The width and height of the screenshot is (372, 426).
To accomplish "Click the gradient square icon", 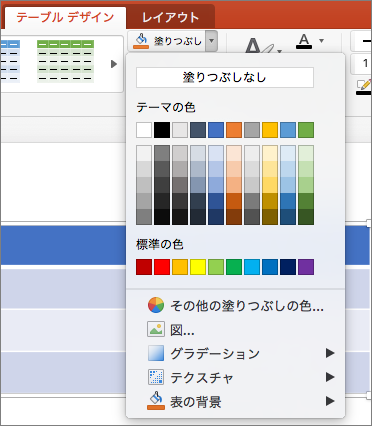I will coord(156,353).
